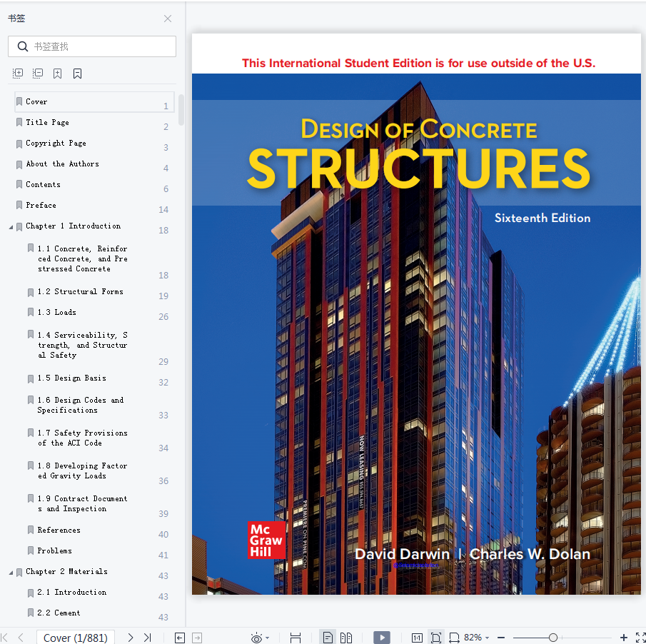
Task: Open 1.7 Safety Provisions of ACI Code
Action: [82, 438]
